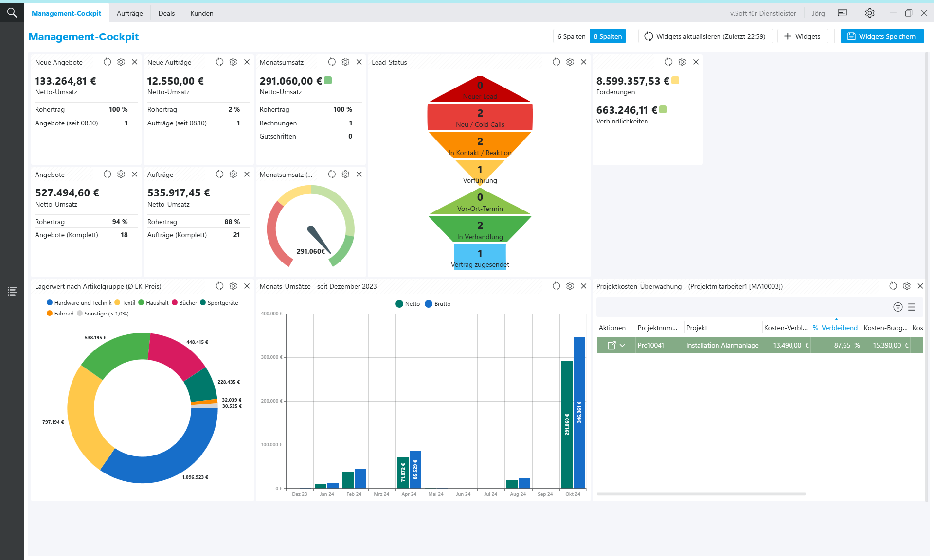
Task: Switch to the Deals tab
Action: pyautogui.click(x=166, y=13)
